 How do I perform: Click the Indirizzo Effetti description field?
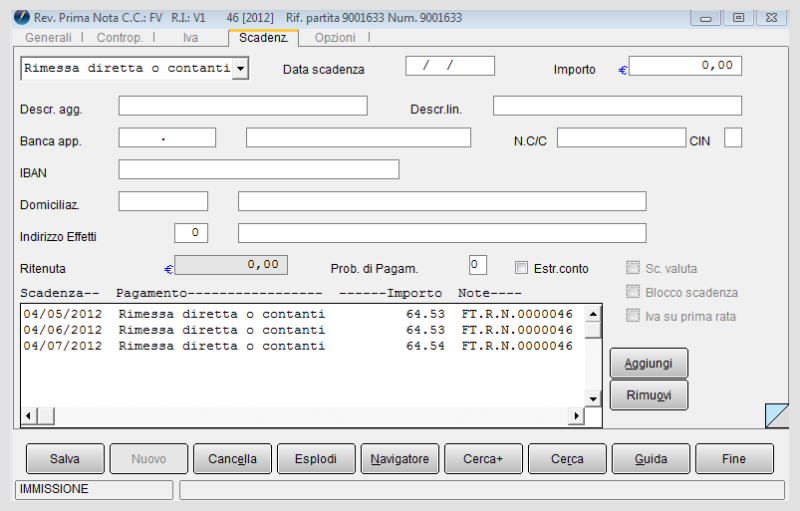click(x=442, y=233)
